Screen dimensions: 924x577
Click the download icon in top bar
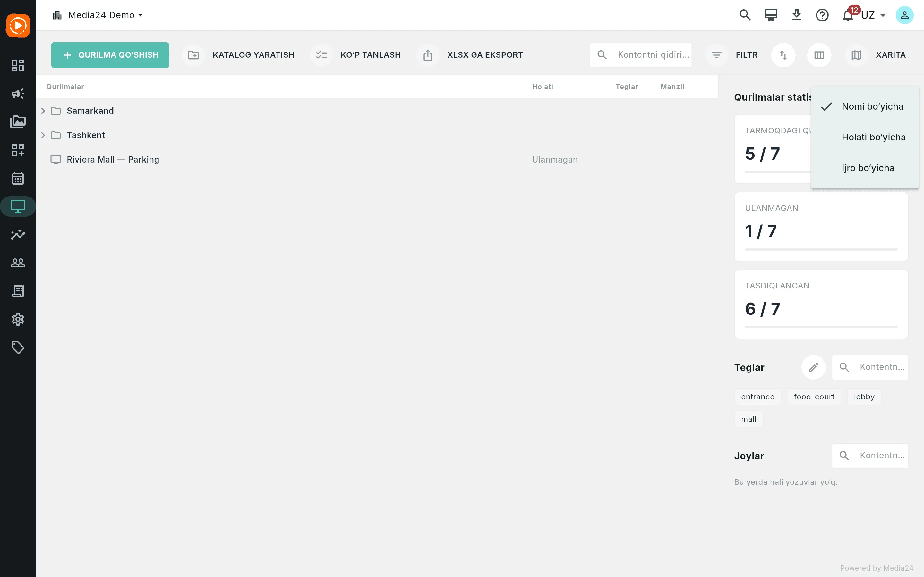pos(797,15)
